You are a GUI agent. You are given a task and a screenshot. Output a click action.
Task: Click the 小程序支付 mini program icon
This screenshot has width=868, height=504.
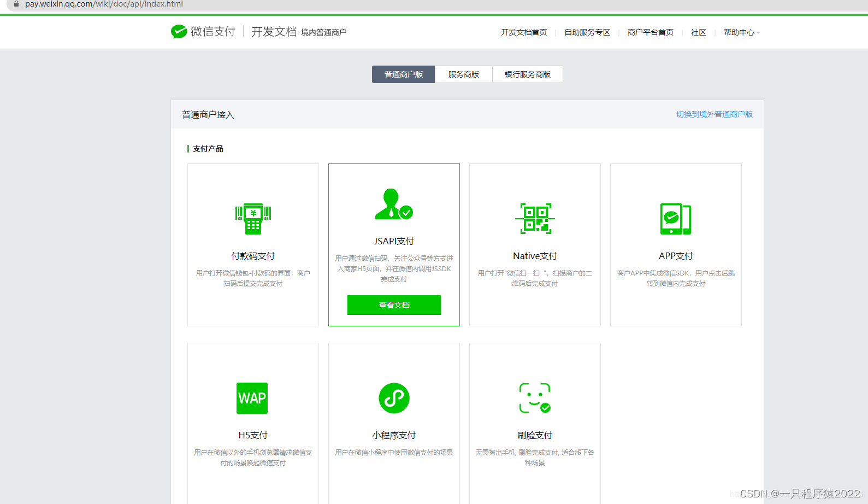(x=394, y=398)
